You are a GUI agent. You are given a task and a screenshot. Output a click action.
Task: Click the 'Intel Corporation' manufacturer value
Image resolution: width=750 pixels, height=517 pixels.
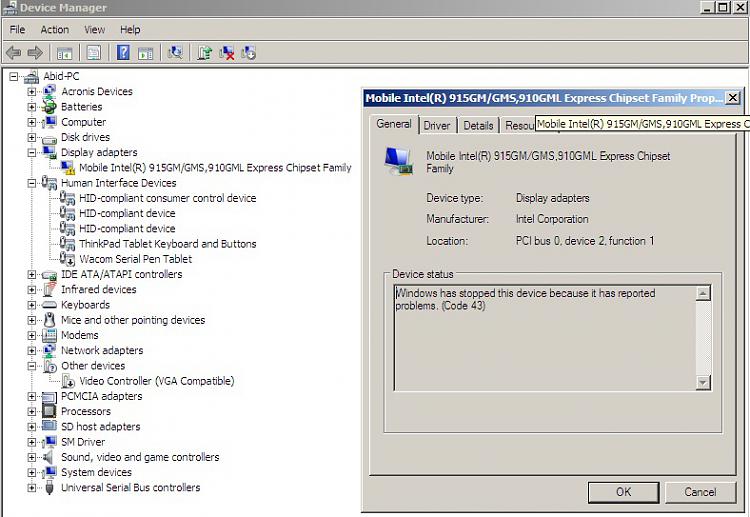coord(552,219)
